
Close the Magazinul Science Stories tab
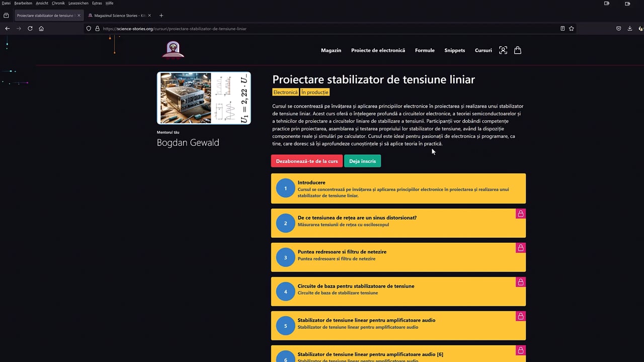coord(149,16)
